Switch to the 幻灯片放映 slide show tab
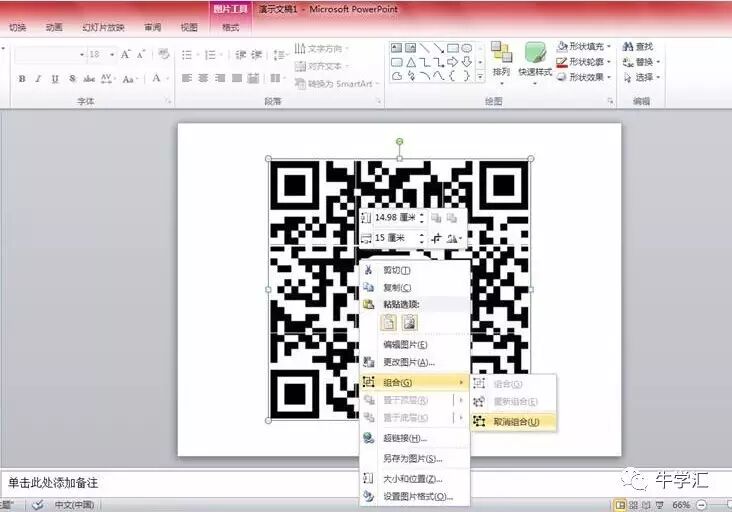 tap(103, 27)
